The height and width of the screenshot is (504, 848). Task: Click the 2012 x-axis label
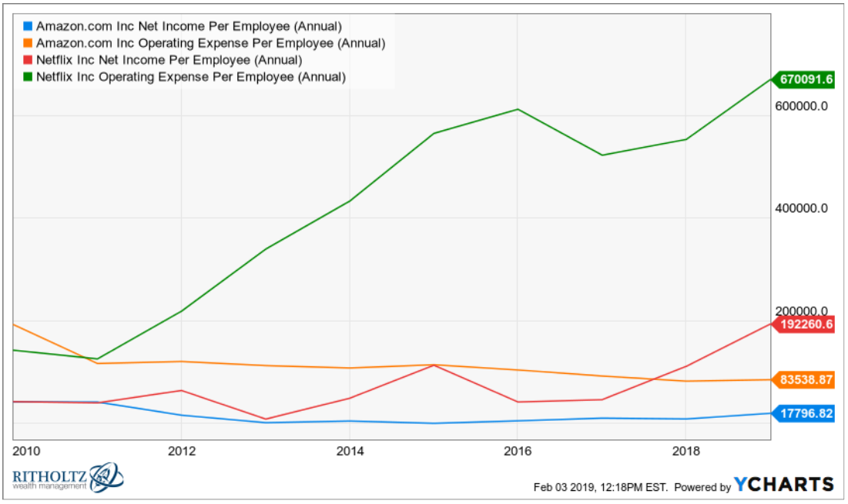pyautogui.click(x=181, y=451)
